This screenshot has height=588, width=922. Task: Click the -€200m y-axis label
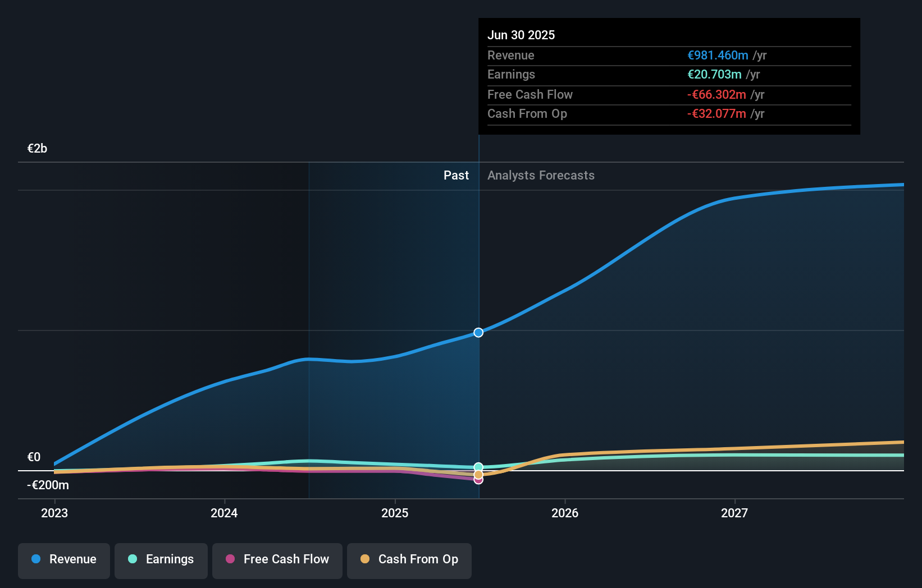coord(48,485)
